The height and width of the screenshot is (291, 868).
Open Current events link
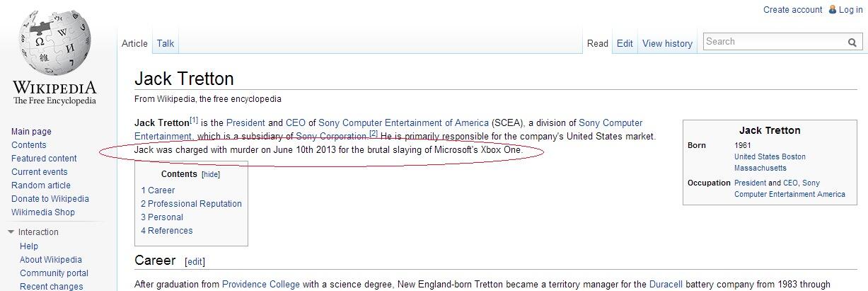40,172
